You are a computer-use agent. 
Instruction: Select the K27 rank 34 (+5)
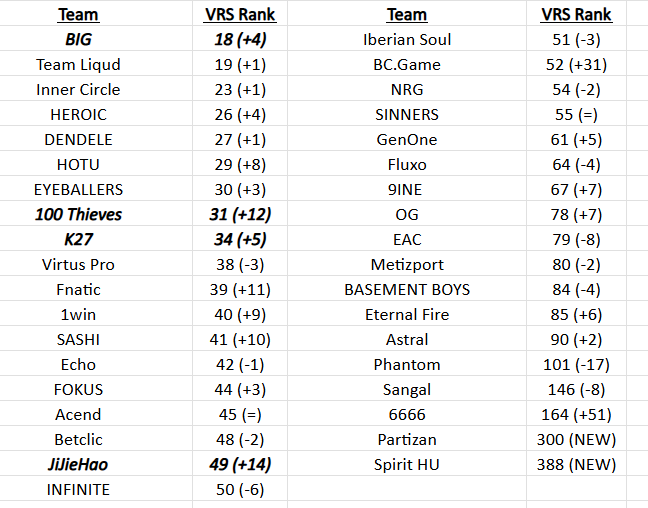pos(240,239)
